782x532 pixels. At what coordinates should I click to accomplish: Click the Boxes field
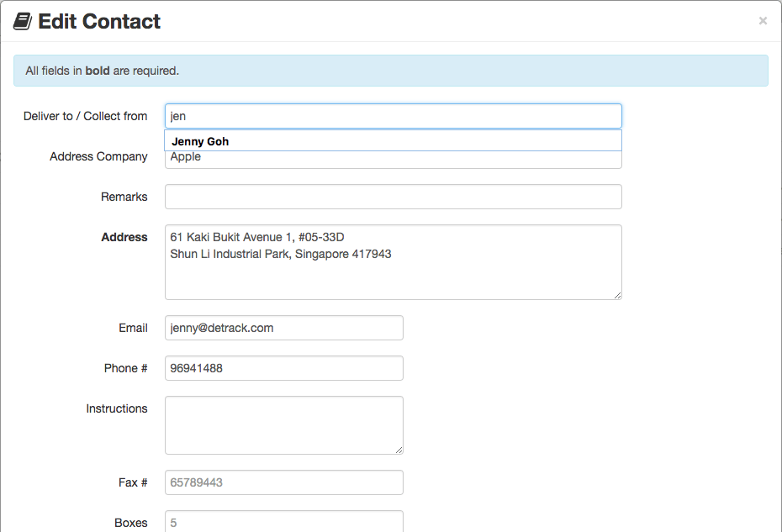pos(283,522)
